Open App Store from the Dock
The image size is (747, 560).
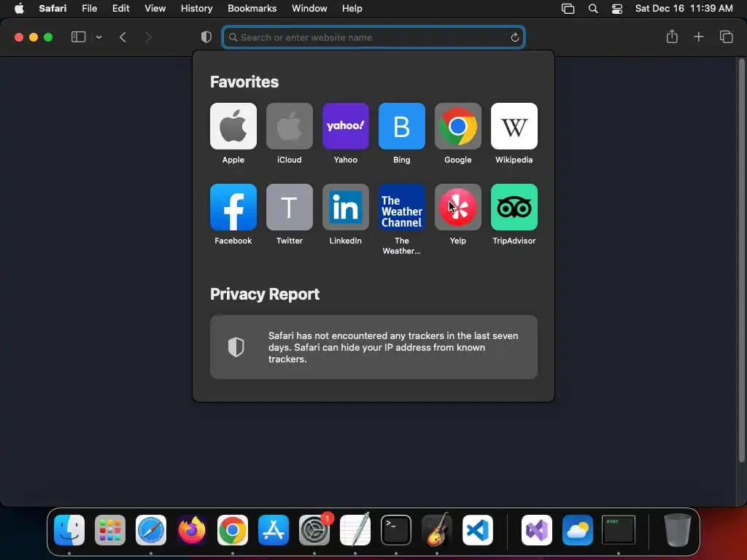click(274, 530)
